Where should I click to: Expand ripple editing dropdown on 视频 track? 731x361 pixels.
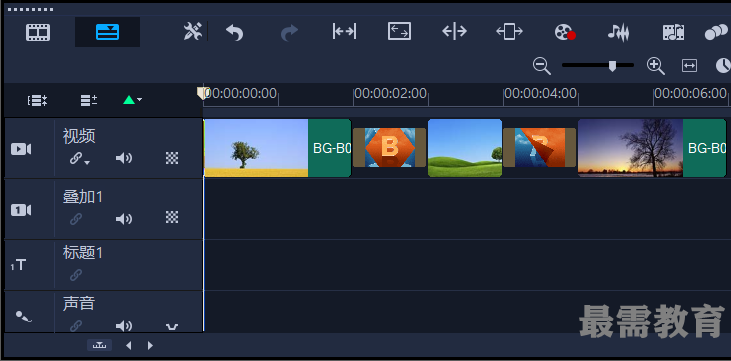tap(87, 162)
